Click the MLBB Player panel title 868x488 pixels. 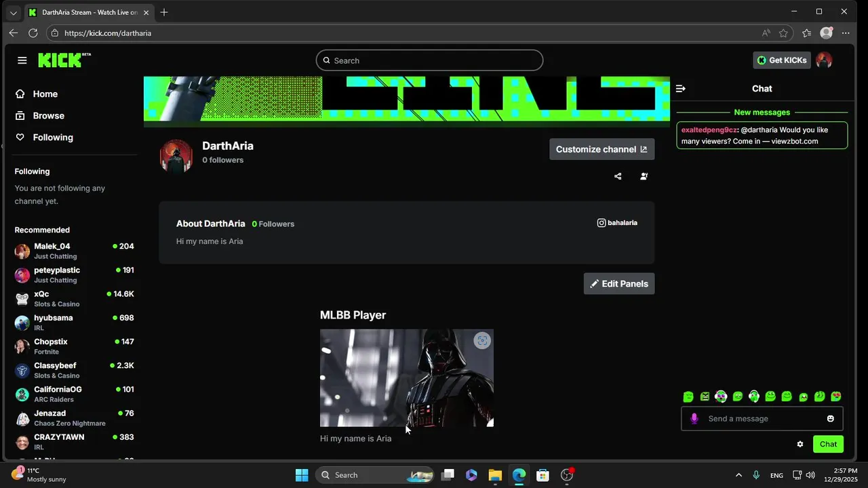click(x=353, y=315)
